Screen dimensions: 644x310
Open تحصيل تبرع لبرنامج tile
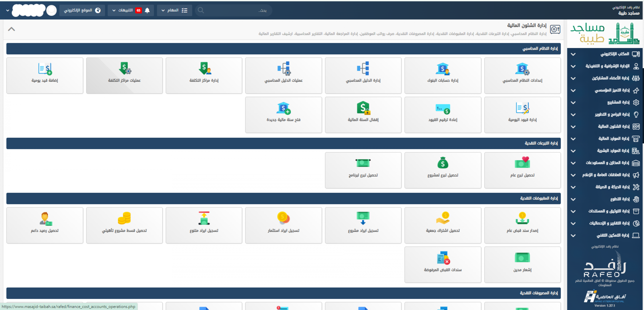(363, 170)
